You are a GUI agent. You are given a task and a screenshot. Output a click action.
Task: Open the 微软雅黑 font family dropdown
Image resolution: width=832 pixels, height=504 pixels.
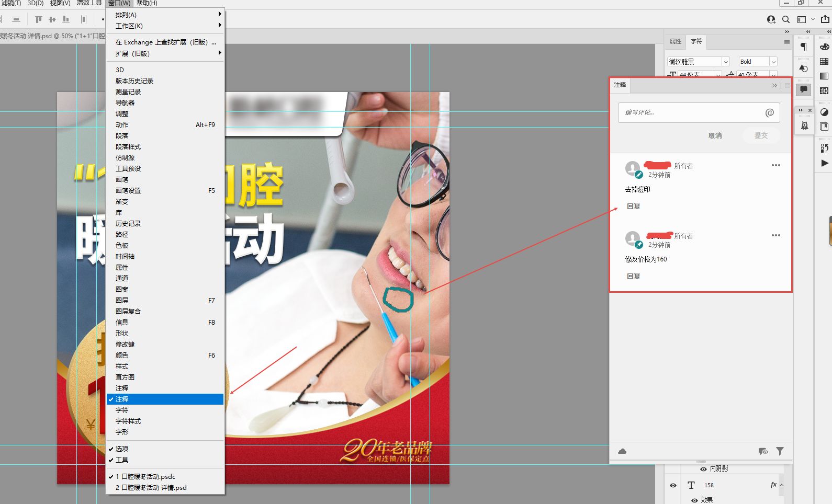pyautogui.click(x=725, y=62)
